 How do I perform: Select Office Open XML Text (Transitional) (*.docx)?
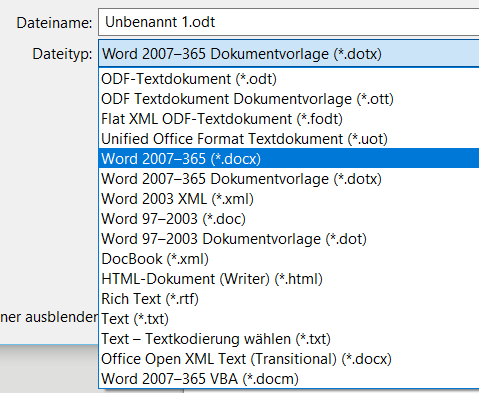click(289, 359)
